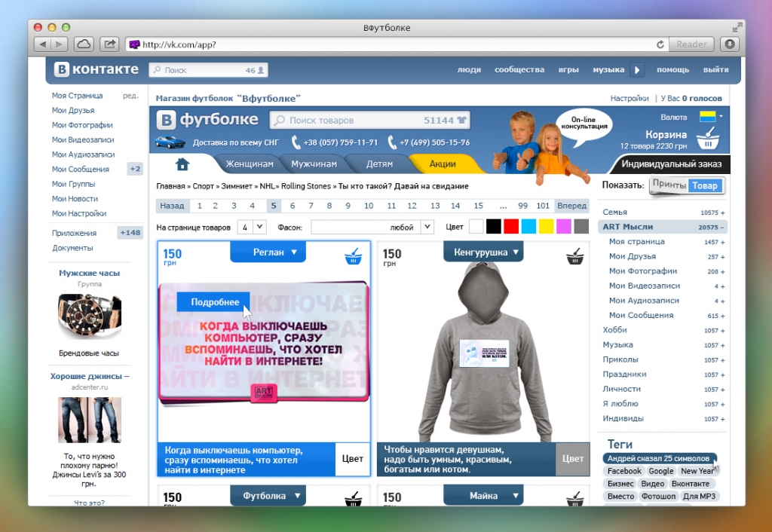Image resolution: width=772 pixels, height=532 pixels.
Task: Switch display to Товар
Action: tap(705, 185)
